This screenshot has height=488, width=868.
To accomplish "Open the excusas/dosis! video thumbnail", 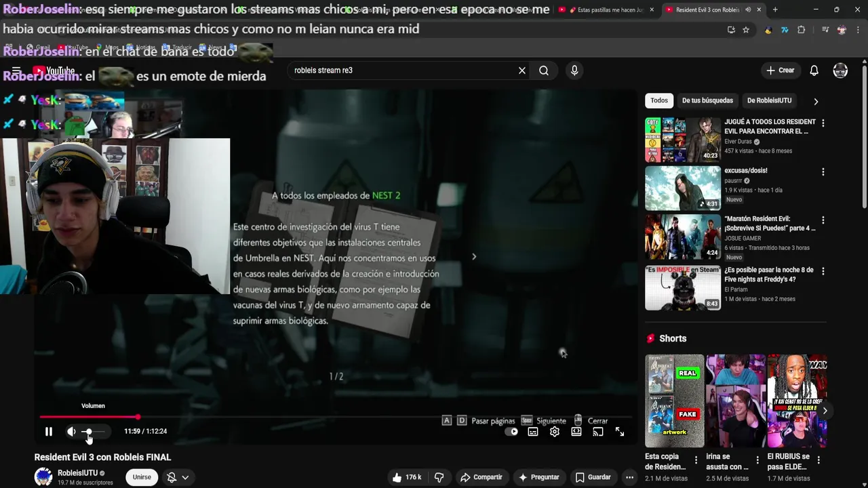I will [x=683, y=188].
